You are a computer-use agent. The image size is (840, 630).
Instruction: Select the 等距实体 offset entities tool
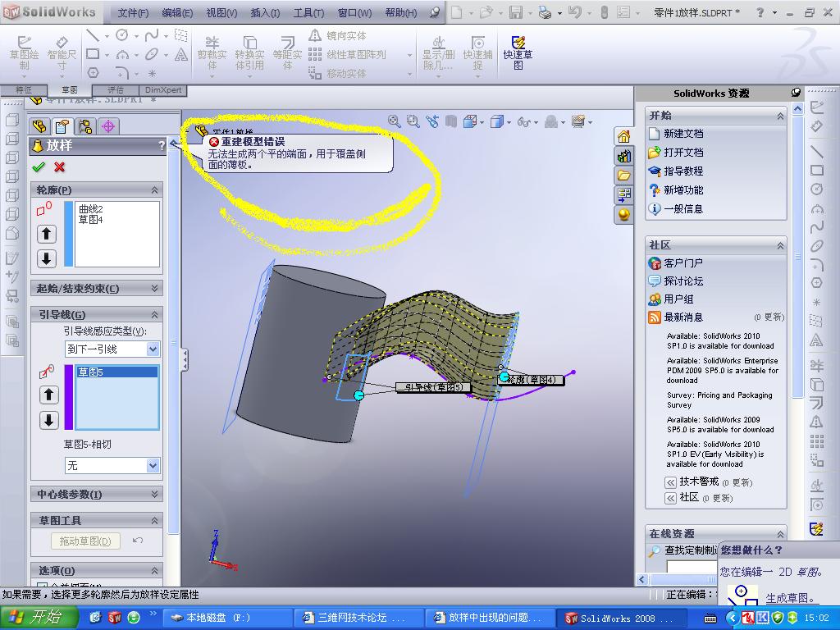tap(287, 52)
